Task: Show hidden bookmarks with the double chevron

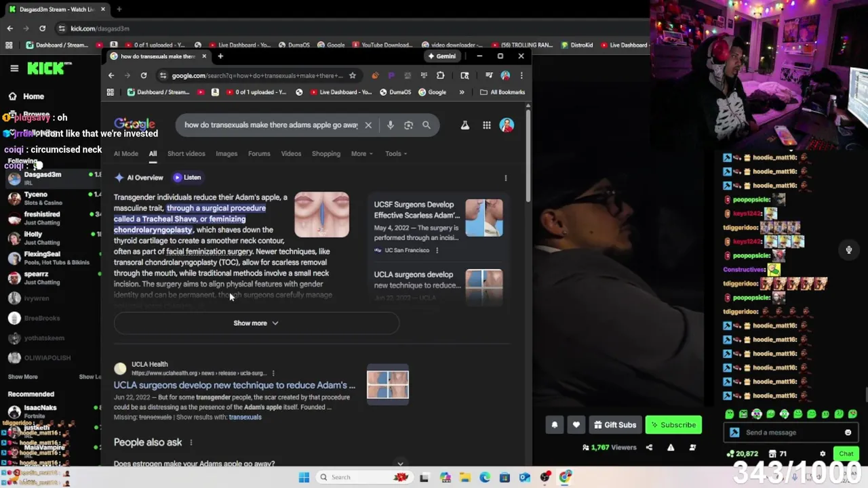Action: pos(462,92)
